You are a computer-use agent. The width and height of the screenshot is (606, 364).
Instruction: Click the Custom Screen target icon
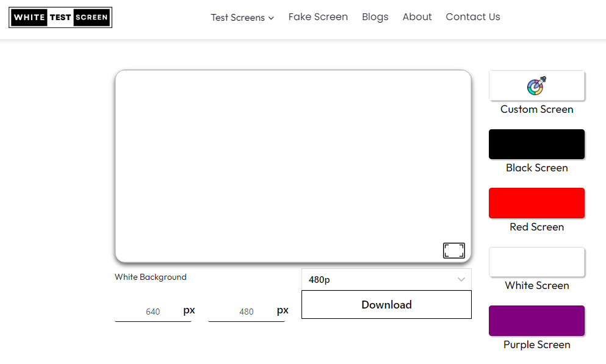pos(536,85)
